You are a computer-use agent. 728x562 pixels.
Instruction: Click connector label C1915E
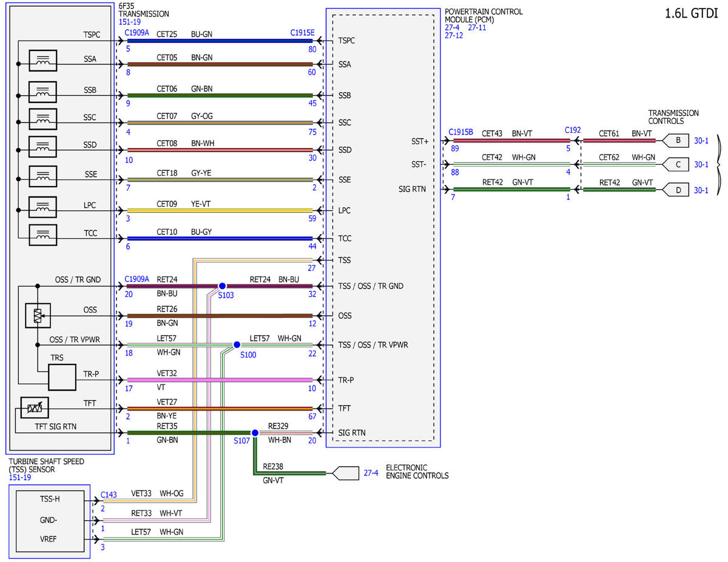[303, 32]
